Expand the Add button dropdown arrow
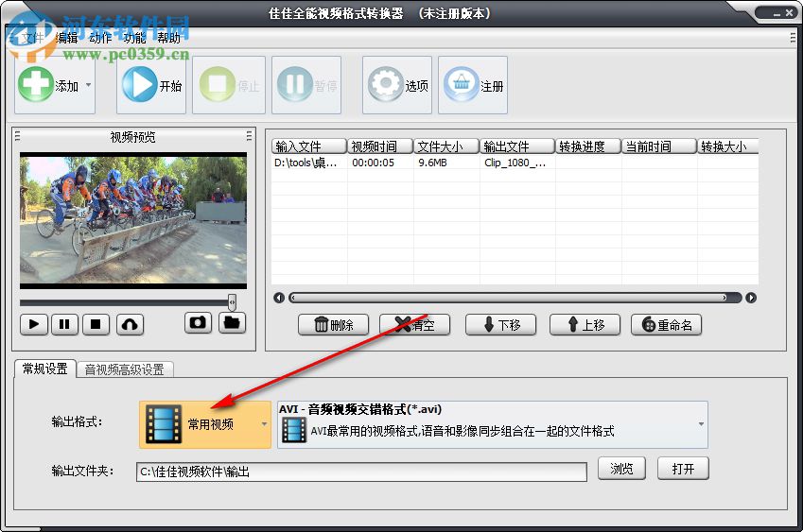803x532 pixels. (x=89, y=85)
